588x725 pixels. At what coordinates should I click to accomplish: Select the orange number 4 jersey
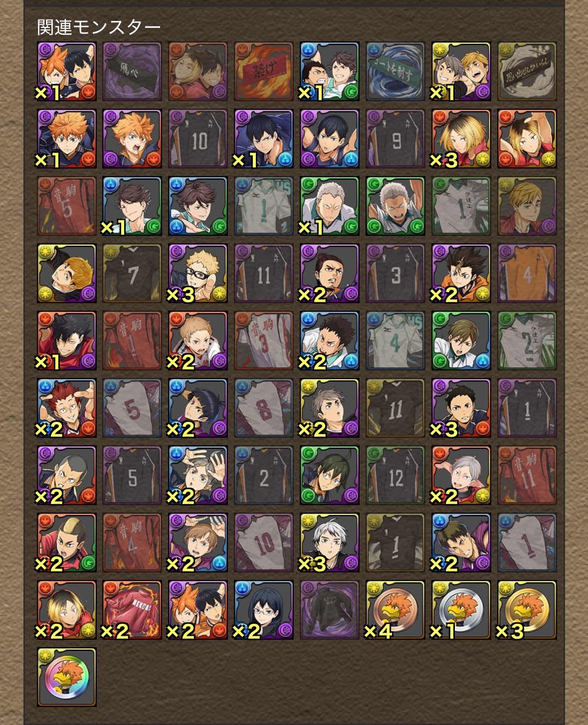pyautogui.click(x=527, y=273)
